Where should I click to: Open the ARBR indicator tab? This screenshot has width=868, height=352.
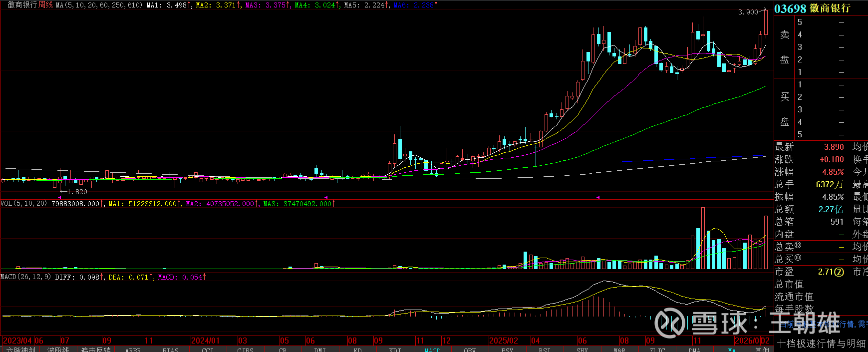pyautogui.click(x=133, y=350)
